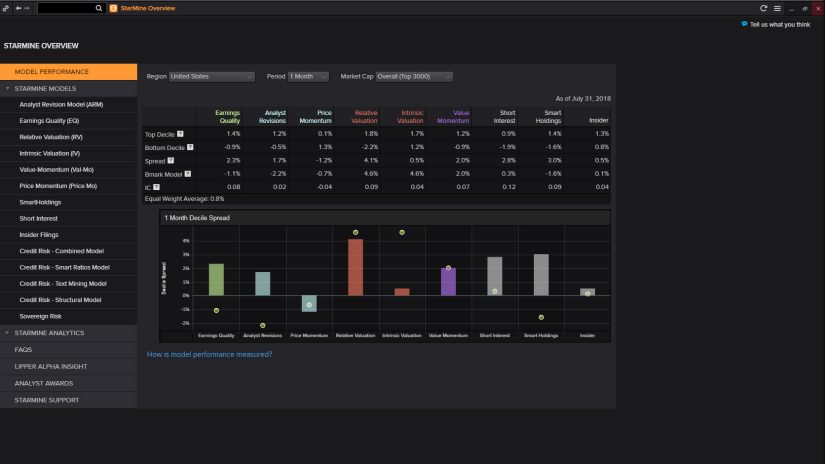Click the purple Value Momentum chart bar
Image resolution: width=825 pixels, height=464 pixels.
[x=448, y=282]
